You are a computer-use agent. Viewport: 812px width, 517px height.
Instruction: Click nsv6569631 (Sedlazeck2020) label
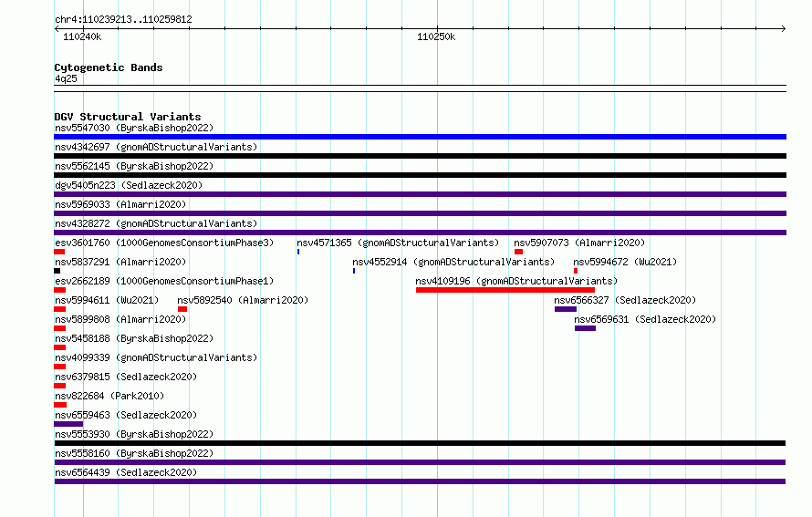(x=645, y=319)
